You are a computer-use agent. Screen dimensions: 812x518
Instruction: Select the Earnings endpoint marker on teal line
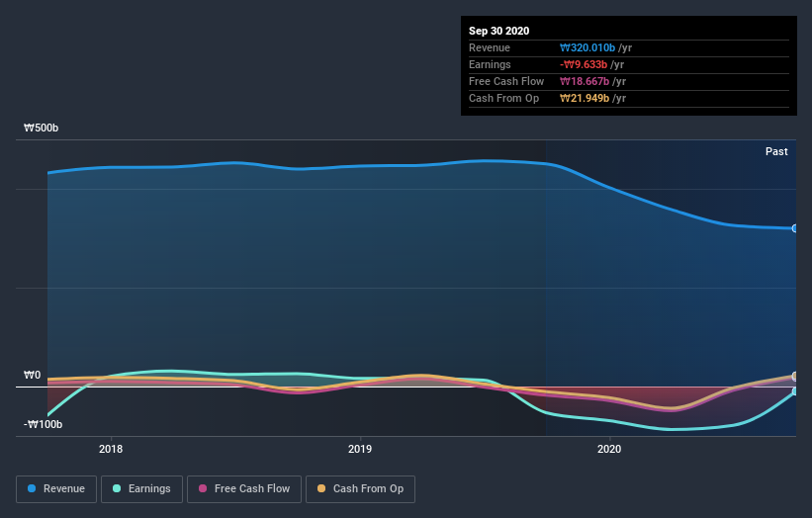click(794, 391)
